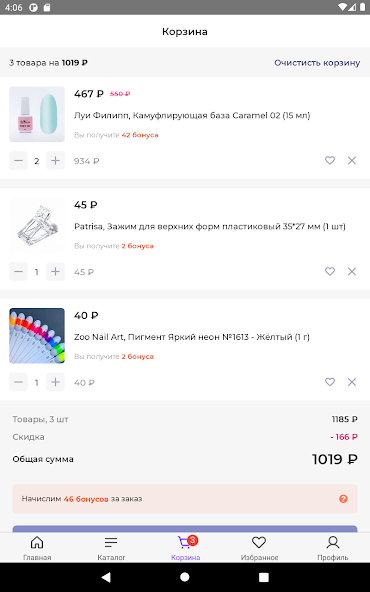This screenshot has height=592, width=370.
Task: Open Caramel 02 base product thumbnail
Action: click(x=37, y=114)
